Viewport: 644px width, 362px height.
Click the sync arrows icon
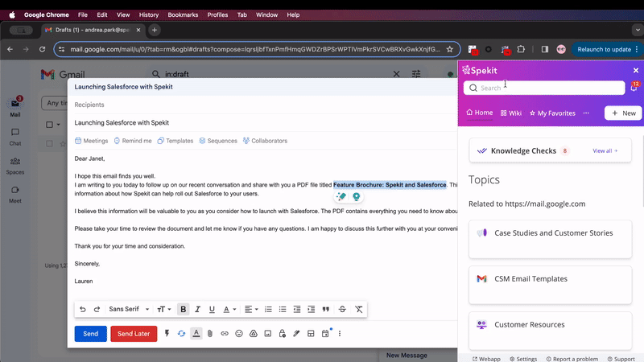point(182,334)
